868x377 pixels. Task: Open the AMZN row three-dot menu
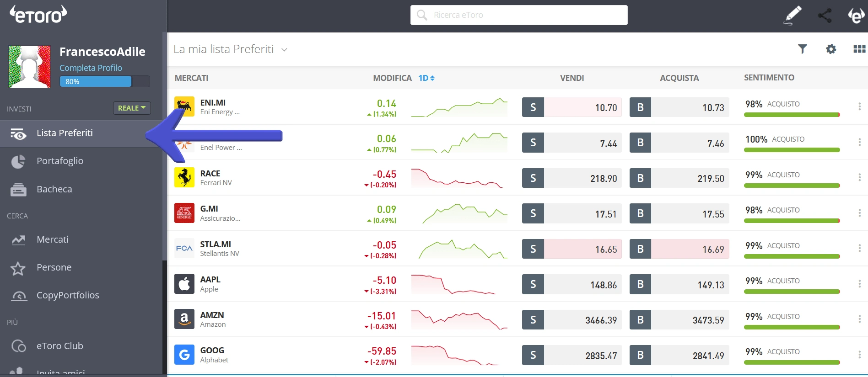click(x=859, y=319)
